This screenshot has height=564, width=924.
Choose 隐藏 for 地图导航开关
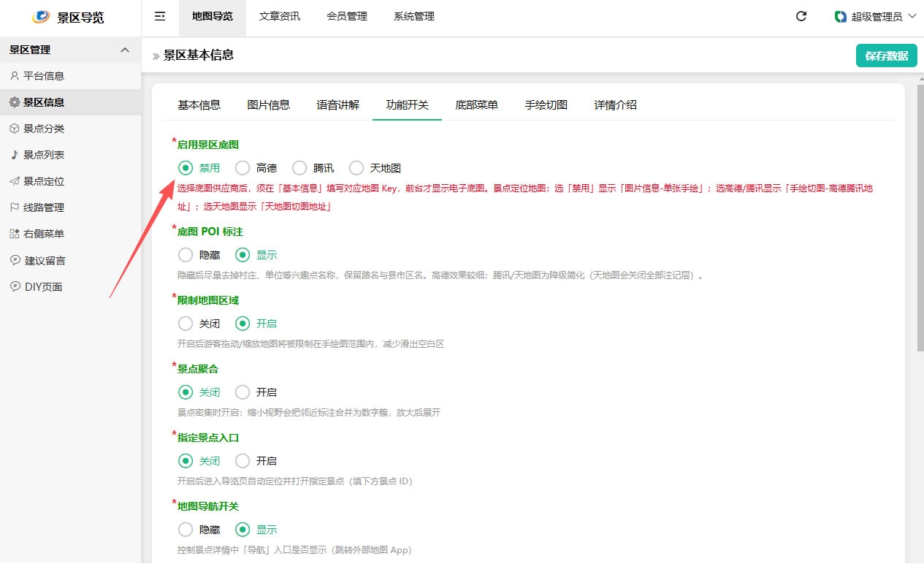[x=186, y=530]
